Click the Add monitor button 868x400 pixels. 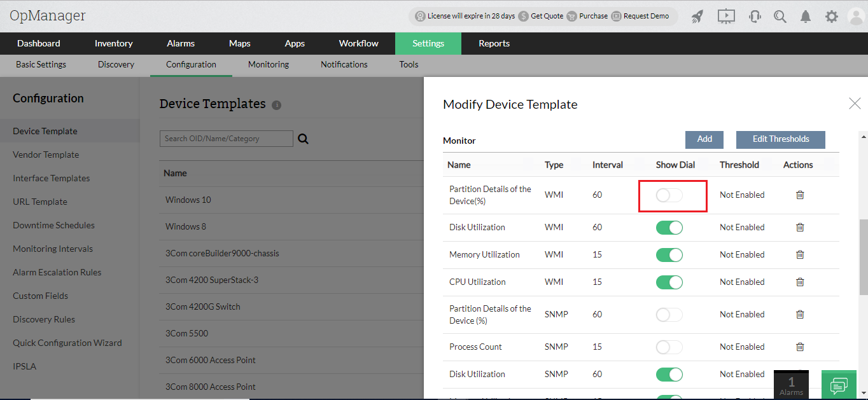pos(704,139)
